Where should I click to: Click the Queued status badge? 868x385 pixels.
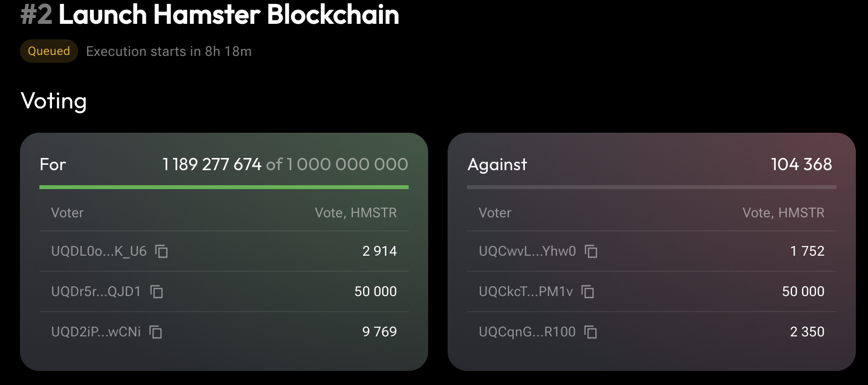[x=49, y=51]
